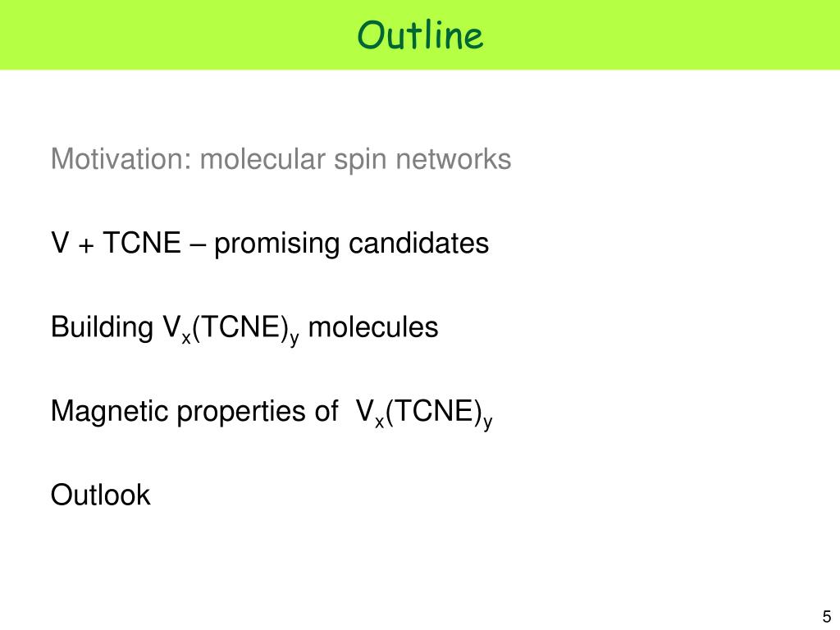Select the grayed Motivation line
This screenshot has width=840, height=630.
point(281,160)
